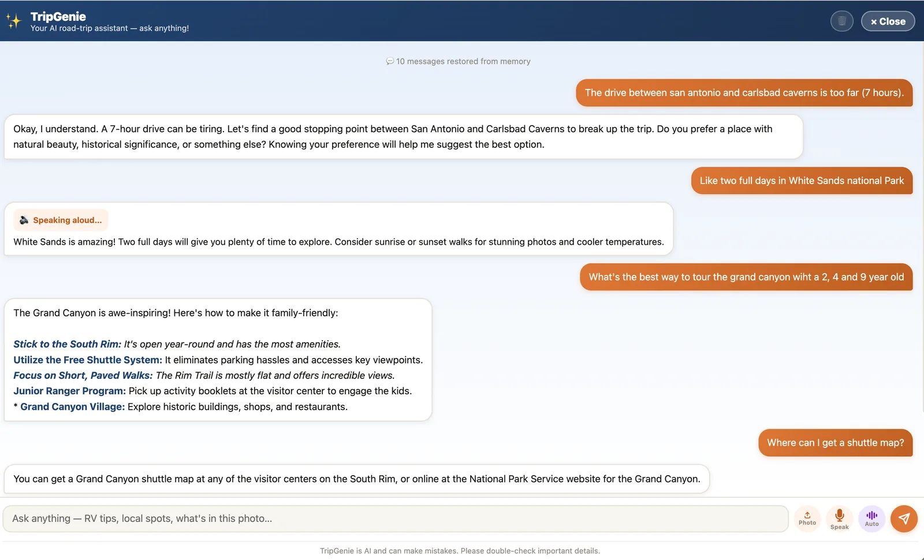Image resolution: width=924 pixels, height=560 pixels.
Task: Click the TripGenie sparkle logo
Action: click(x=14, y=21)
